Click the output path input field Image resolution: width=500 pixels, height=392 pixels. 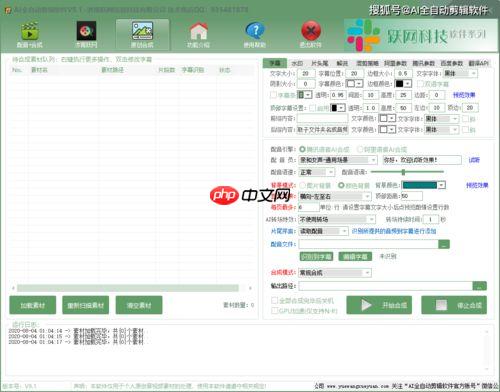tap(386, 286)
